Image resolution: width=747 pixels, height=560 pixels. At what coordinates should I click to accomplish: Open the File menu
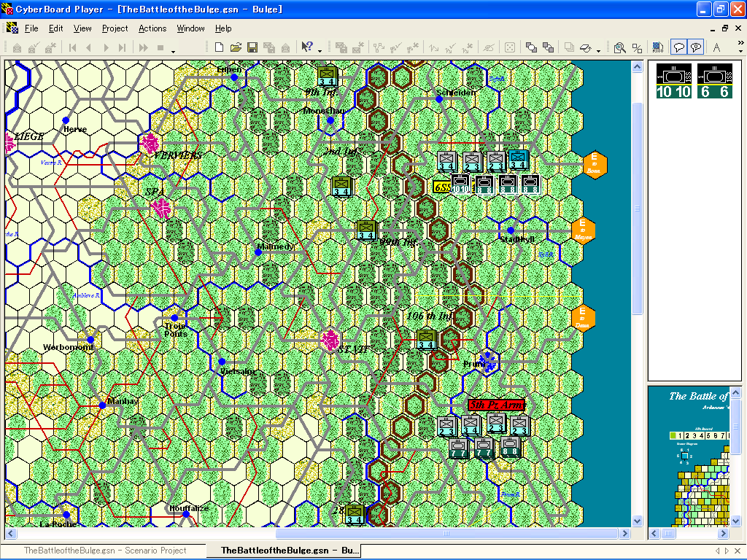[x=31, y=28]
